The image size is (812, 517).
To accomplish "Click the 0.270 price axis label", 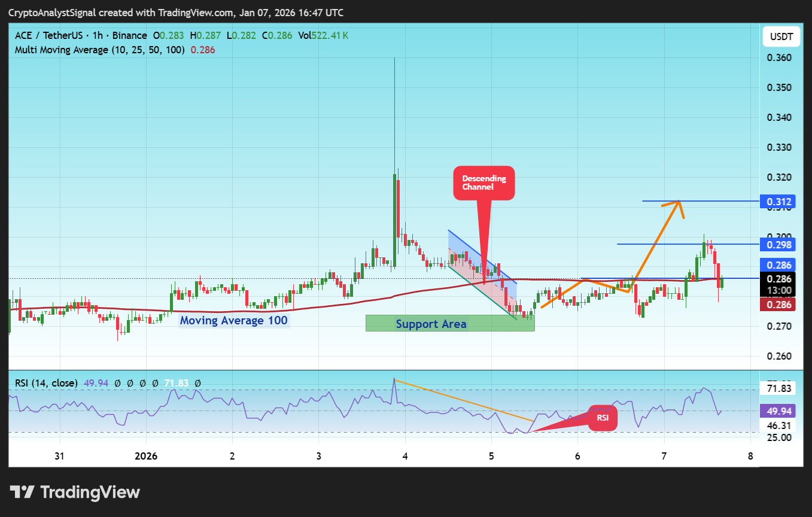I will coord(780,327).
